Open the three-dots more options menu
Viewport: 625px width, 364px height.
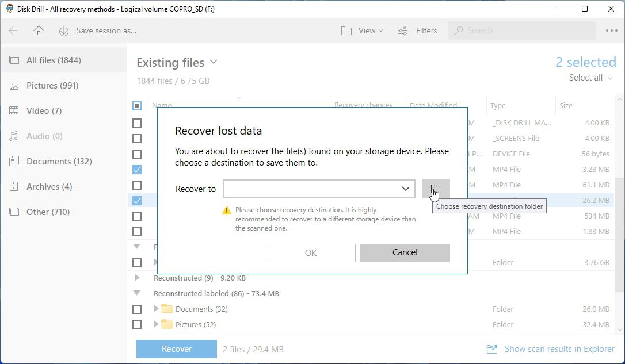[x=611, y=30]
